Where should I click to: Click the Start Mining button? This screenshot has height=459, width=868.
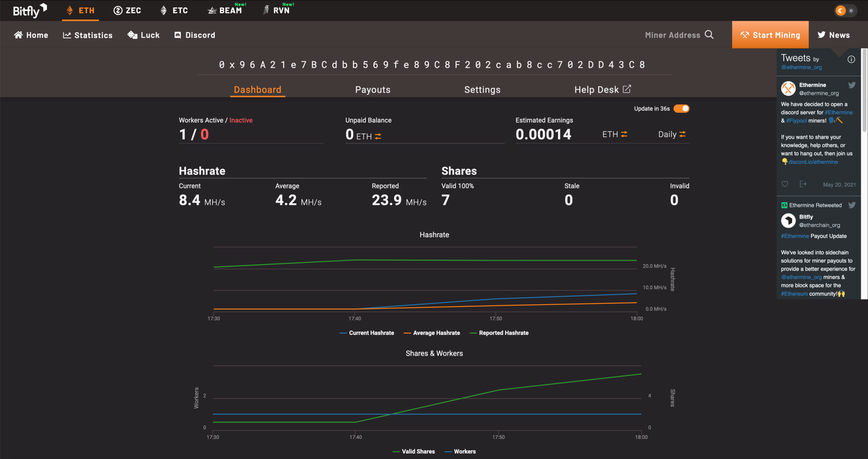(770, 35)
